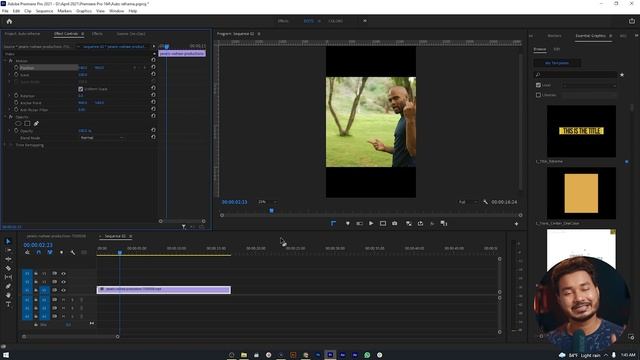
Task: Select the Ripple Edit tool
Action: (x=8, y=259)
